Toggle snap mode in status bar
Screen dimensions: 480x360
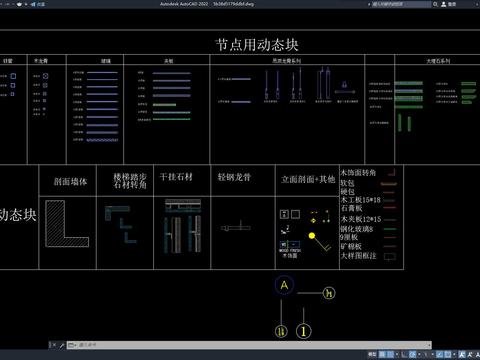(390, 354)
